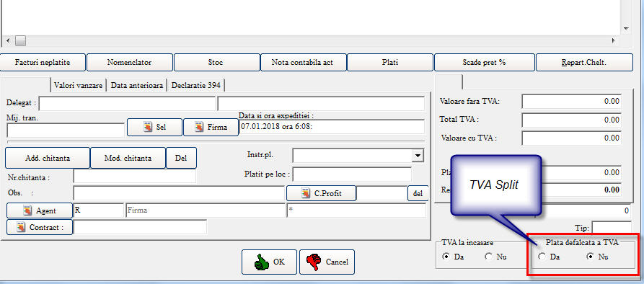Click the Valoare cu TVA field

point(571,138)
